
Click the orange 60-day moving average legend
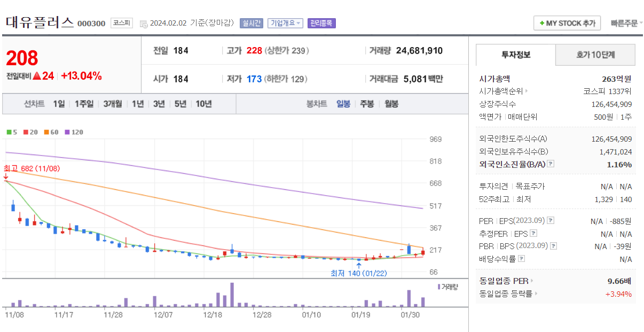click(x=51, y=132)
